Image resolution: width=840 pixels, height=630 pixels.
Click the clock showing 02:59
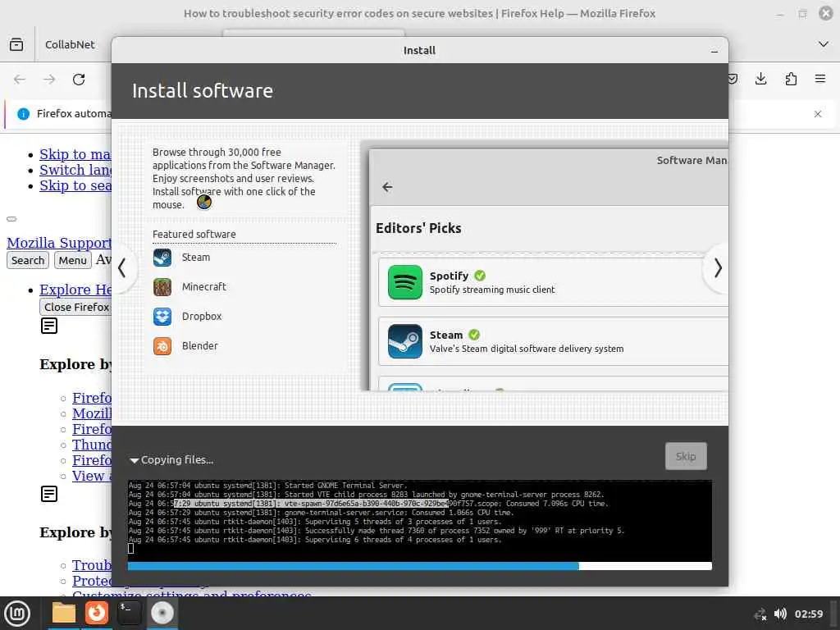(808, 614)
